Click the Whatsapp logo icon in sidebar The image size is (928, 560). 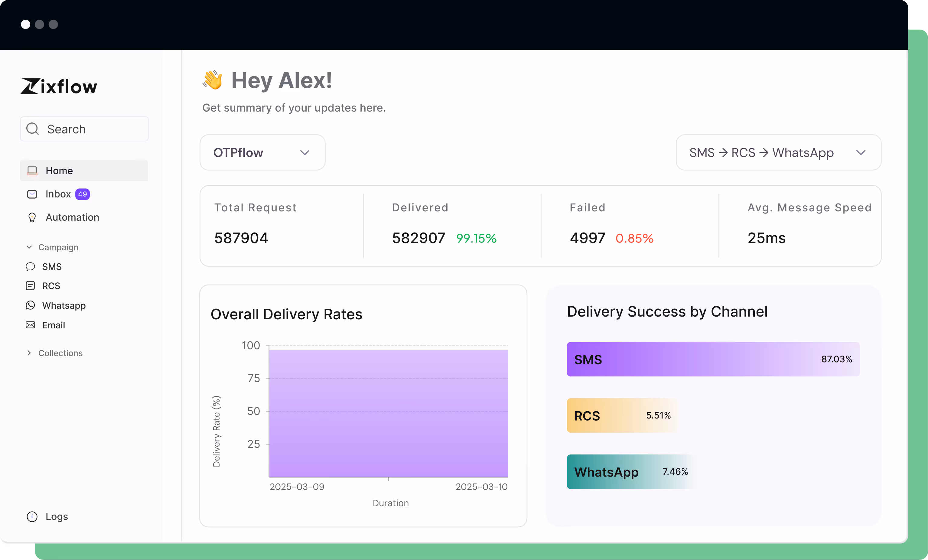[31, 305]
